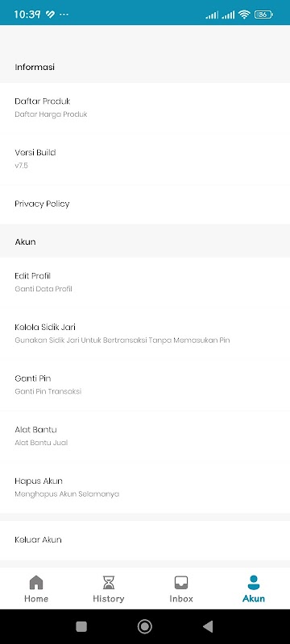
Task: Open Alat Bantu Jual
Action: click(x=145, y=436)
